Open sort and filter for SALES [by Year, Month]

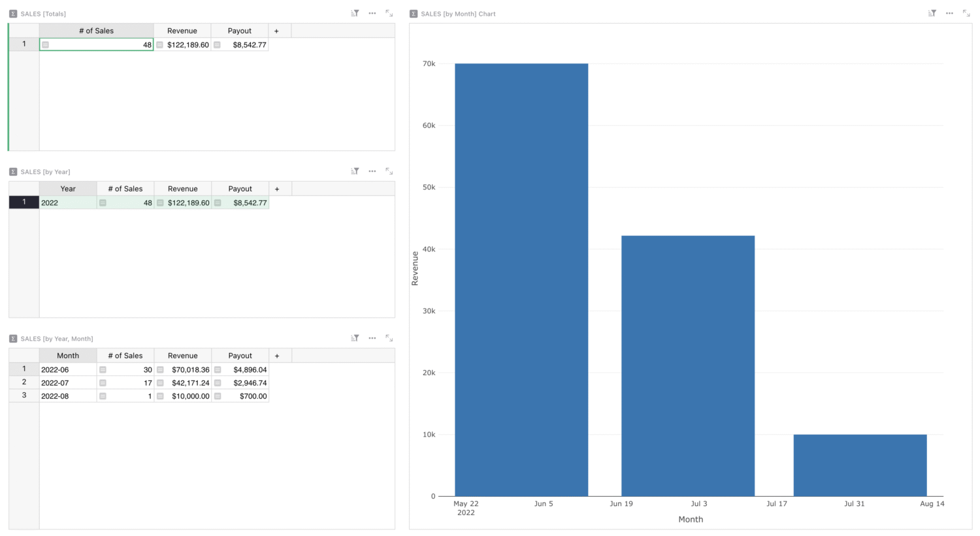click(355, 338)
